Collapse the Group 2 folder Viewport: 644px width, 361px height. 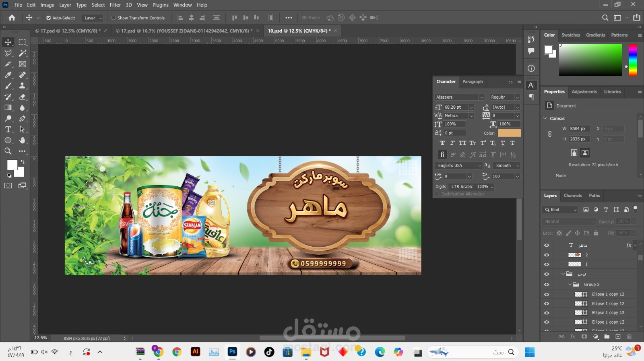(x=570, y=284)
